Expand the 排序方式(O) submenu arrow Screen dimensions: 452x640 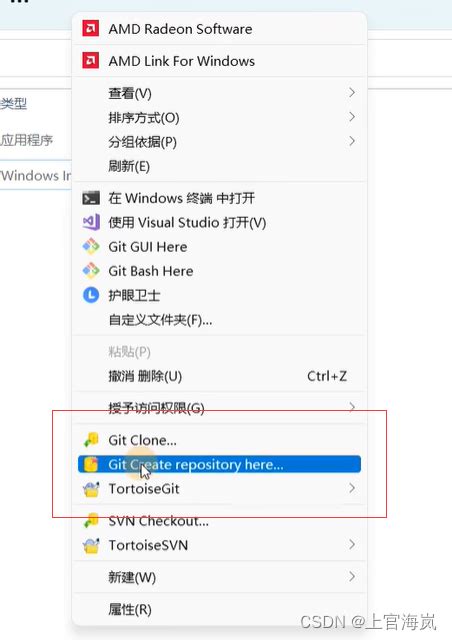click(x=352, y=117)
